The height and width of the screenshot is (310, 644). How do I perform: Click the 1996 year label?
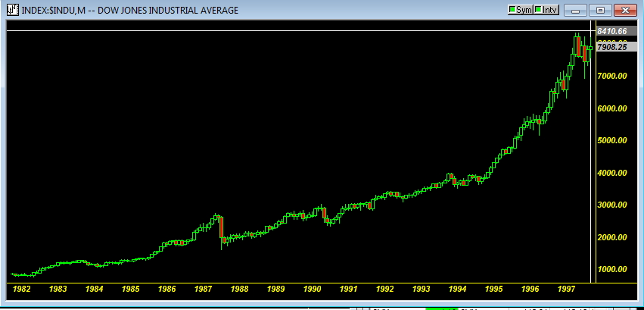pos(530,289)
